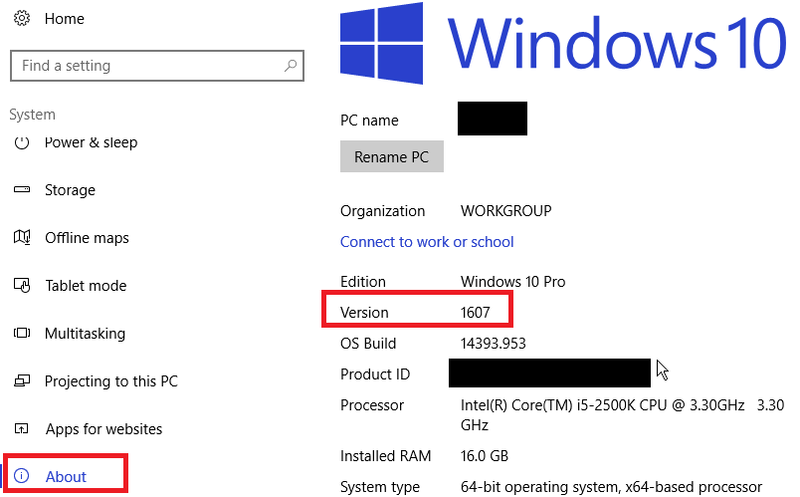Viewport: 800px width, 497px height.
Task: Open Connect to work or school link
Action: (x=427, y=242)
